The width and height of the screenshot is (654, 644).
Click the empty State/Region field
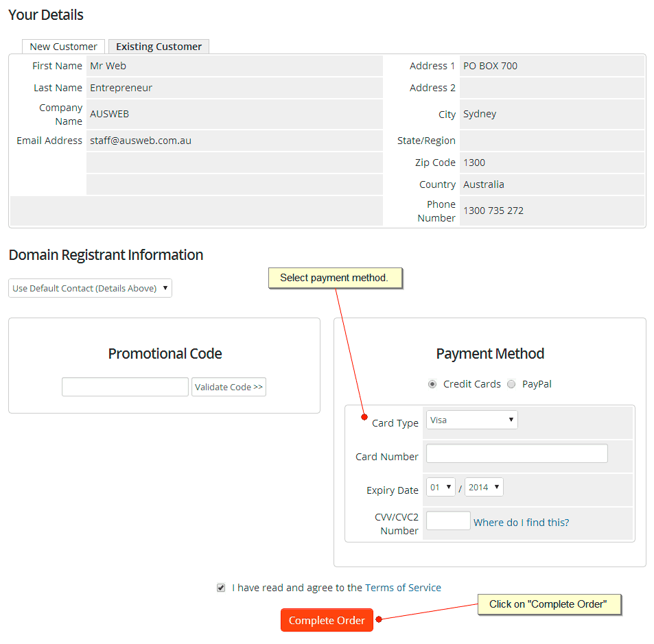[x=552, y=141]
